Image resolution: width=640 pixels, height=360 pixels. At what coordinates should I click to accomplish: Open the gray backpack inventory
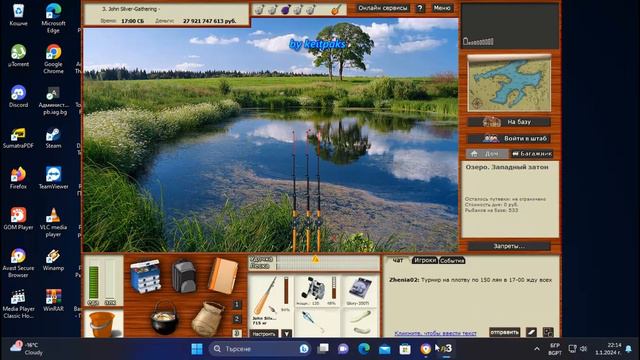[184, 277]
